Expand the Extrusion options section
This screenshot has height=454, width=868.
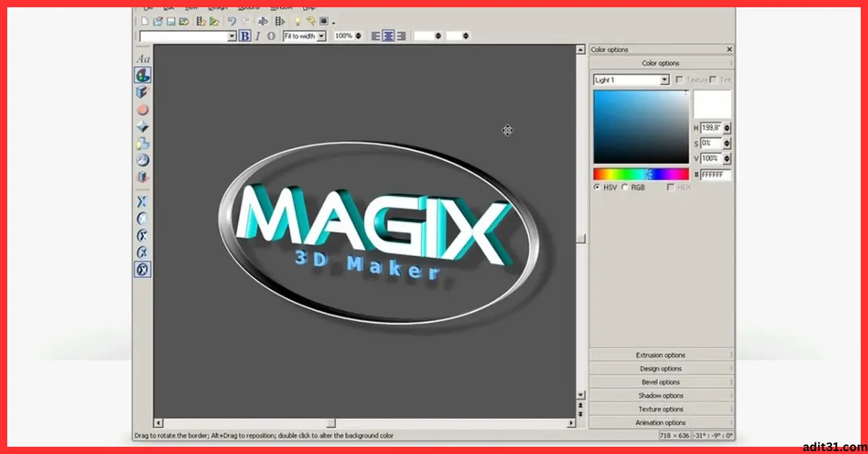(660, 355)
